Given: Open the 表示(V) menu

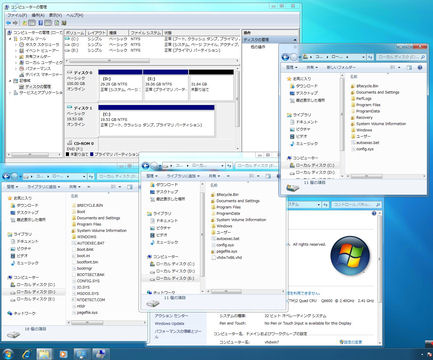Looking at the screenshot, I should coord(55,15).
